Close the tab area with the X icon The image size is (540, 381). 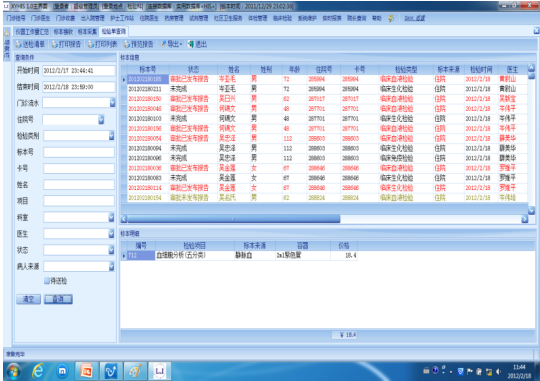point(536,31)
